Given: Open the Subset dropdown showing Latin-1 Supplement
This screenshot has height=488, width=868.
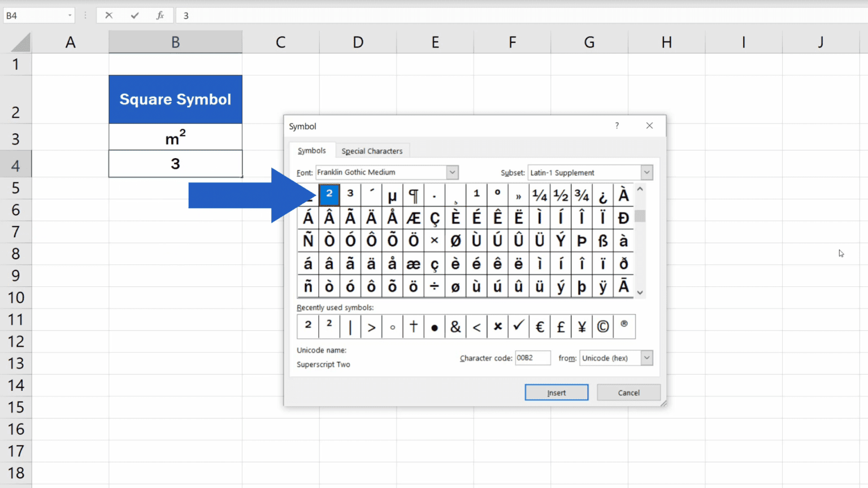Looking at the screenshot, I should pos(646,172).
